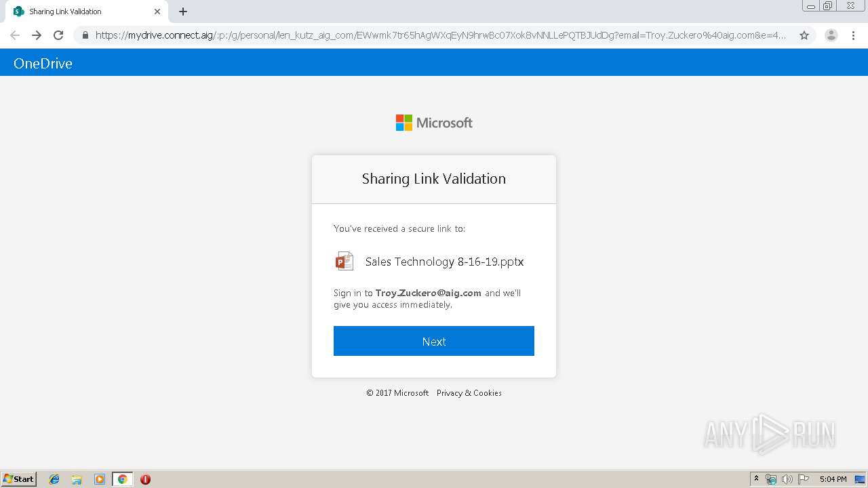The image size is (868, 488).
Task: Open the Chrome profile avatar
Action: pos(831,35)
